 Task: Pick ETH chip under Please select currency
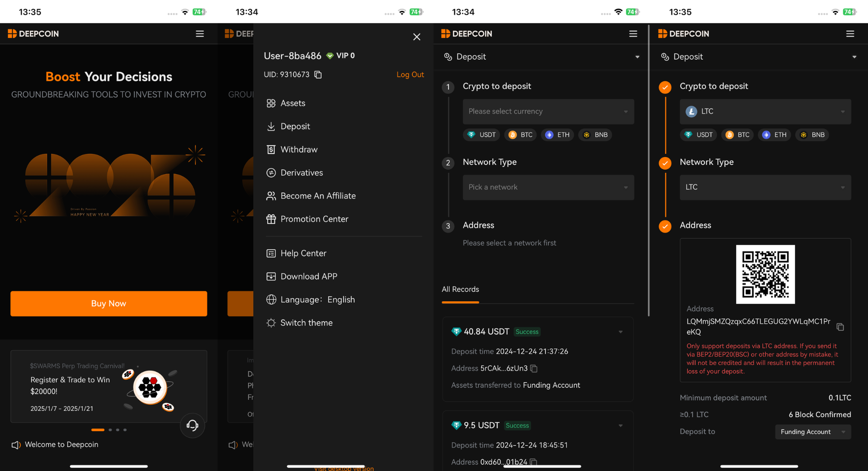(x=557, y=135)
